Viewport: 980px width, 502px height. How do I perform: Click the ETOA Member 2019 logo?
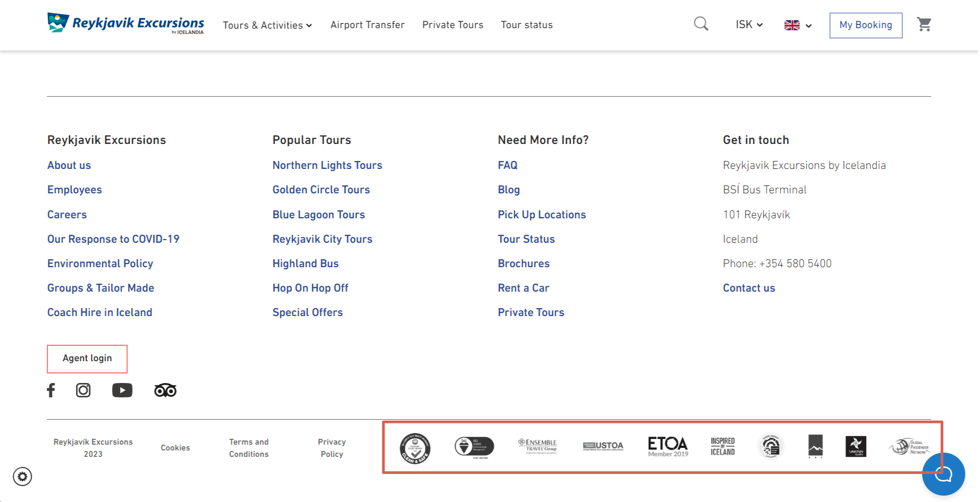(668, 447)
